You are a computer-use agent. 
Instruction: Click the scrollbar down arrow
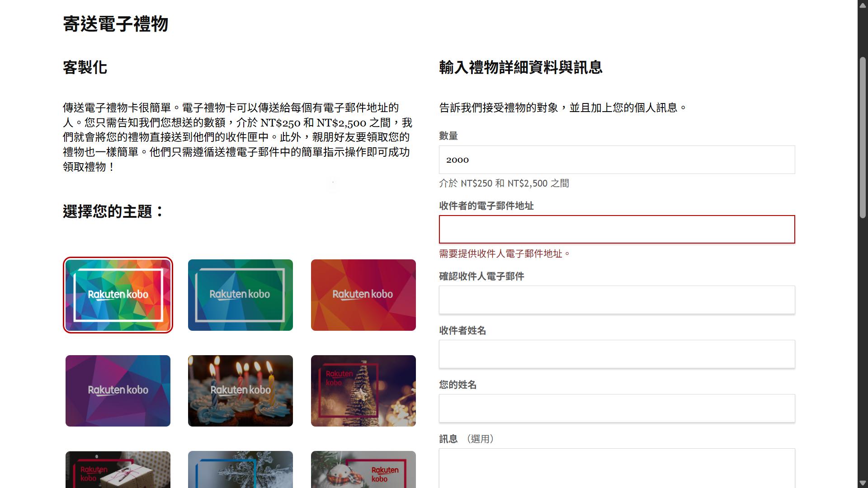point(863,483)
